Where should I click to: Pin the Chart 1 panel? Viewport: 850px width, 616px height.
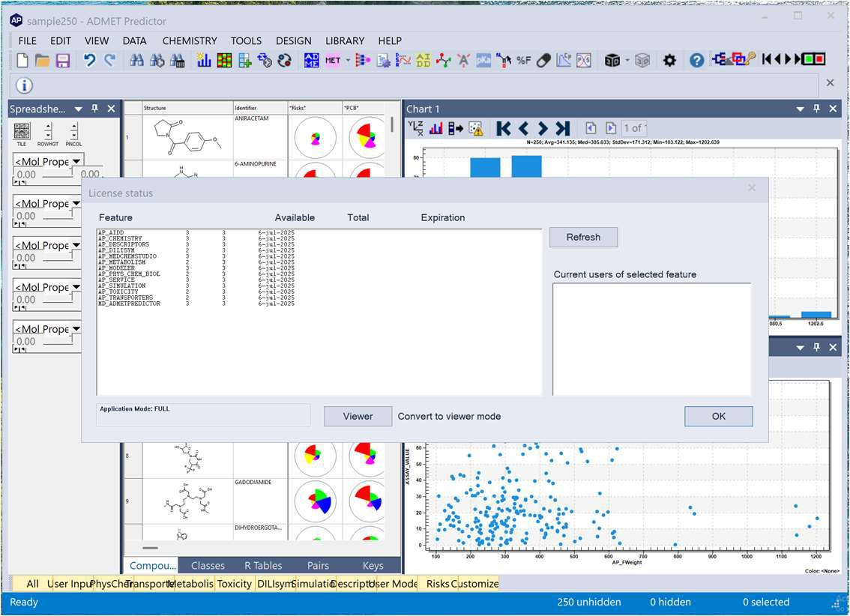(816, 109)
